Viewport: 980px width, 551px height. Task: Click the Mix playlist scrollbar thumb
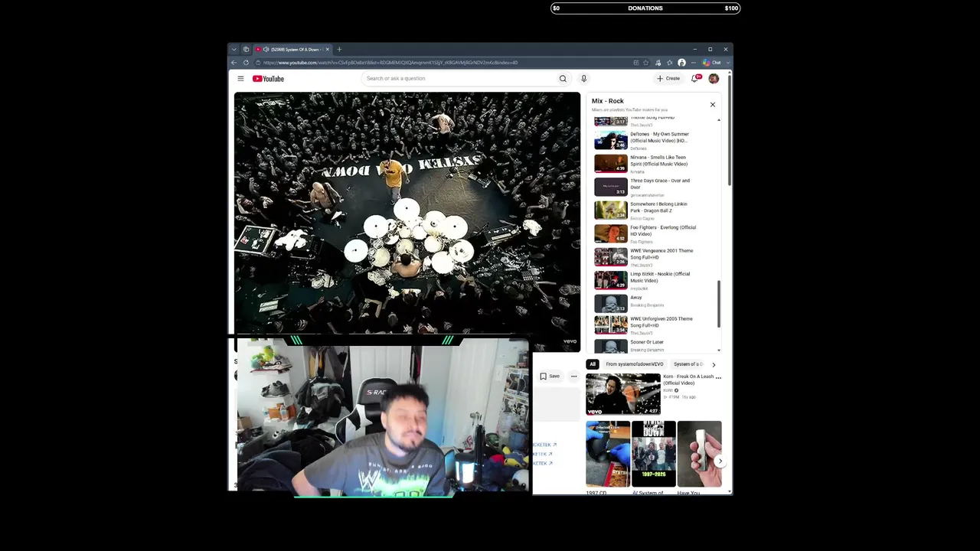pyautogui.click(x=719, y=304)
